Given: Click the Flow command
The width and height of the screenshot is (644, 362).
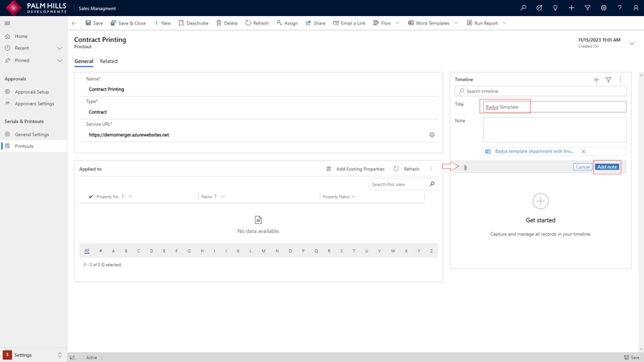Looking at the screenshot, I should (382, 23).
